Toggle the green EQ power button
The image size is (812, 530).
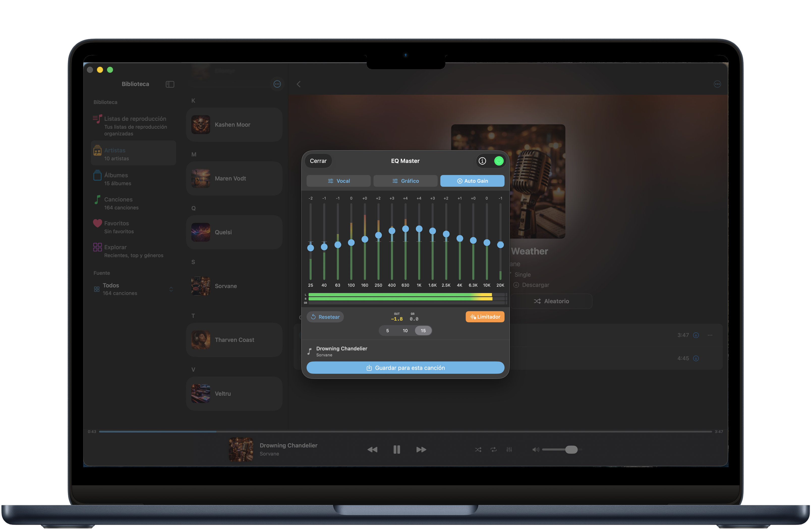tap(499, 161)
